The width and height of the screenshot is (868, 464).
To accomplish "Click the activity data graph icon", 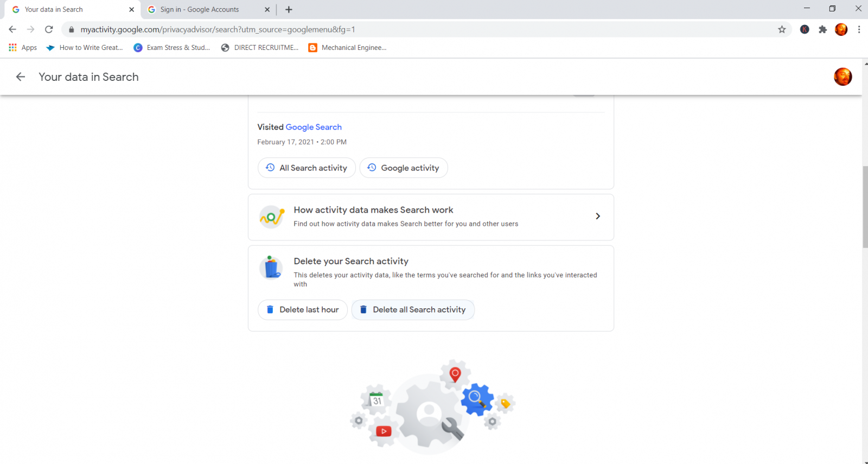I will click(272, 217).
